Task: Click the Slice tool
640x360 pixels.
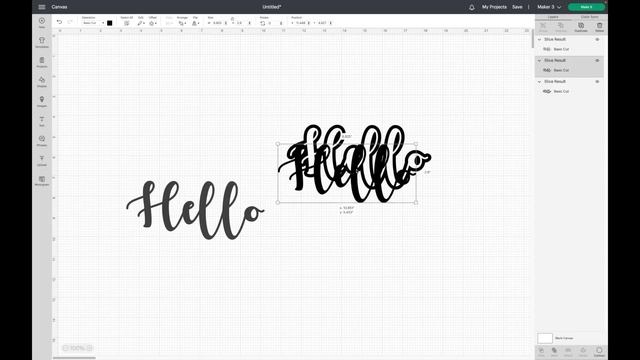Action: coord(541,351)
